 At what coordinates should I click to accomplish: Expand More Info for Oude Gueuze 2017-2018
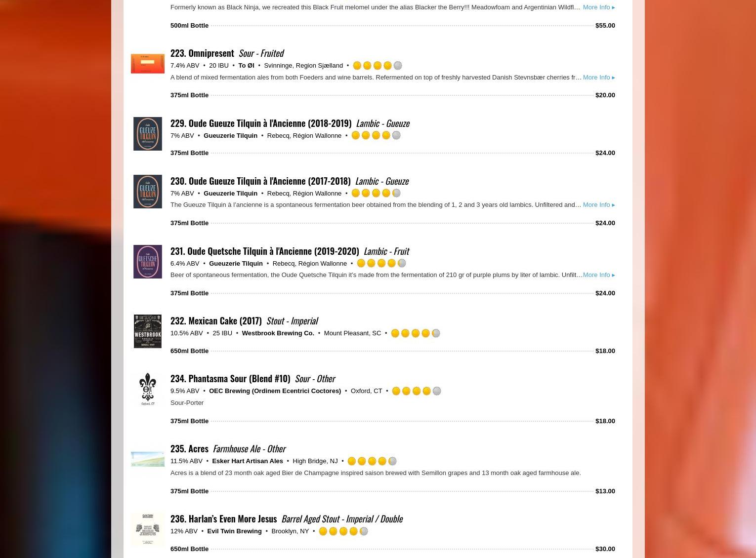(599, 205)
